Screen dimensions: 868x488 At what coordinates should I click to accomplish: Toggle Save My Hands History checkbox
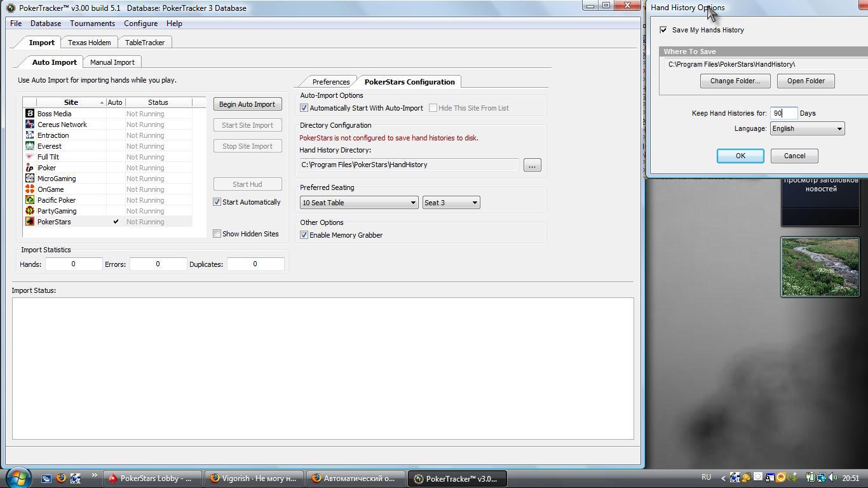pos(663,30)
